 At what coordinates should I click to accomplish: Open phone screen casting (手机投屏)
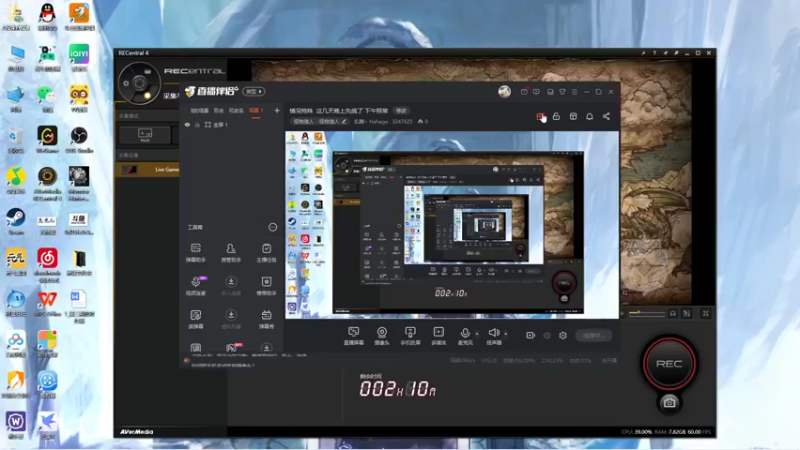410,336
